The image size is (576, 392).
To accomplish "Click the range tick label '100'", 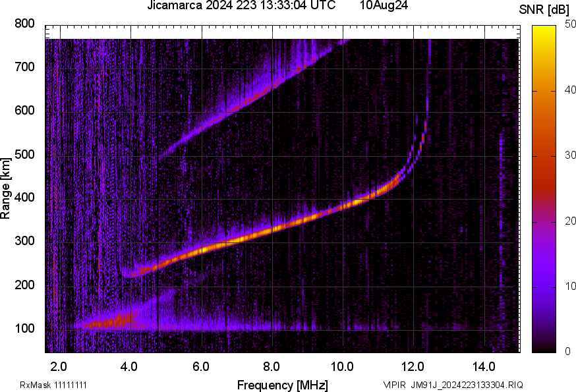I will click(24, 328).
